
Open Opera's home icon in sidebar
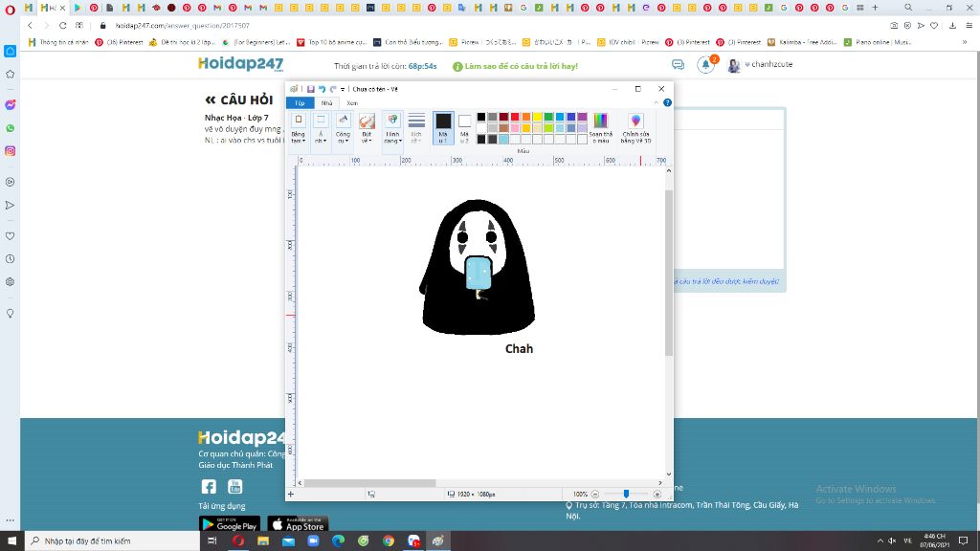tap(10, 52)
